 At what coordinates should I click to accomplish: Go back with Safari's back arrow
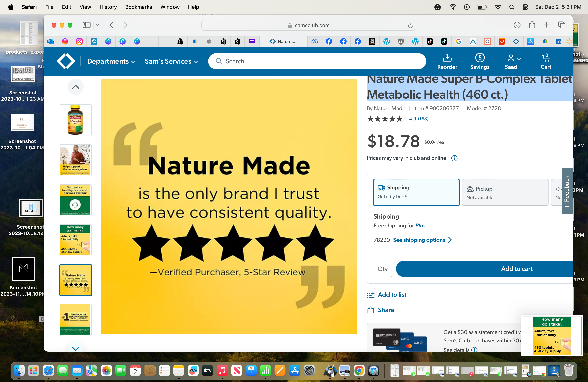coord(111,25)
